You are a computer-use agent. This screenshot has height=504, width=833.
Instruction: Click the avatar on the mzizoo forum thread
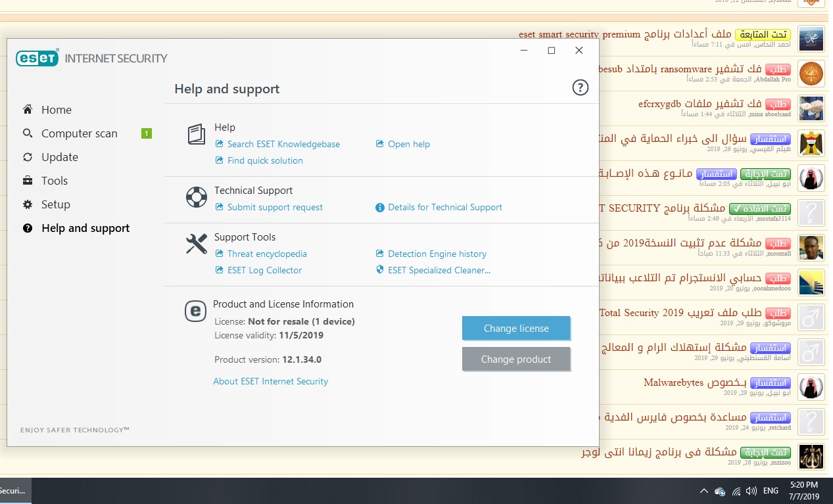(x=811, y=456)
